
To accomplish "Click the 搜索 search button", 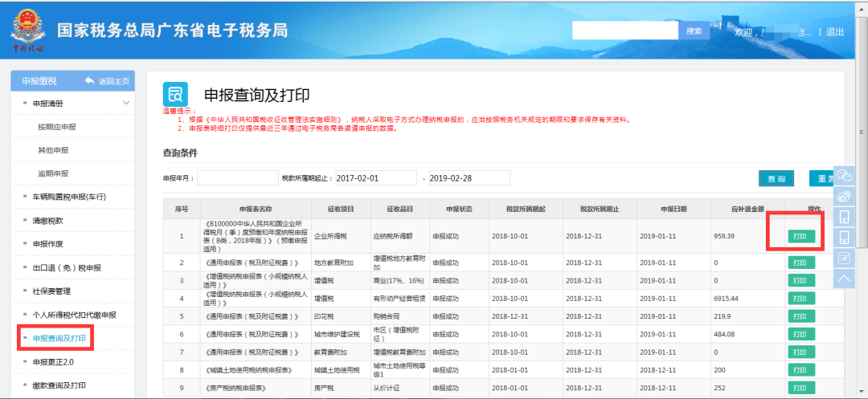I will click(x=694, y=31).
